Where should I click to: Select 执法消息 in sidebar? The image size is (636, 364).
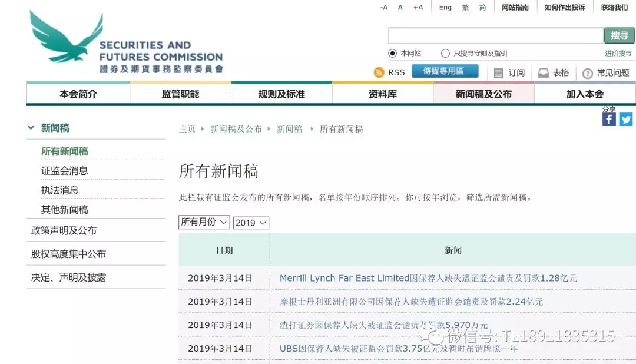(x=59, y=190)
